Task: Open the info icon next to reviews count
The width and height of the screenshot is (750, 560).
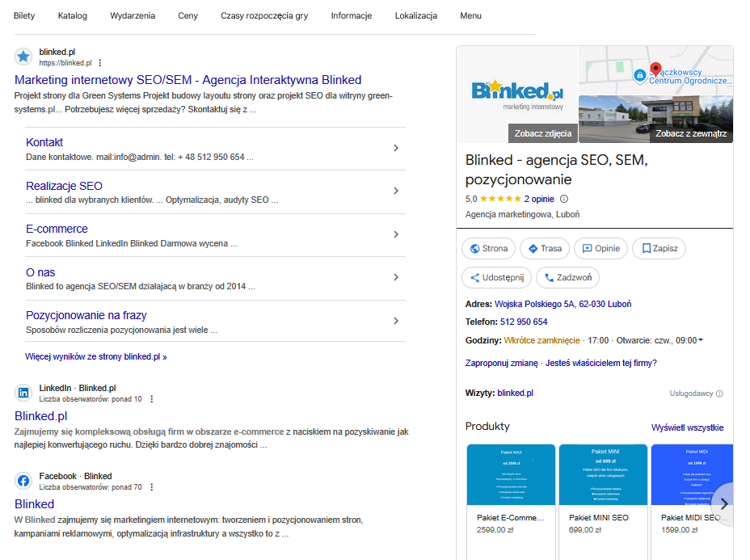Action: click(564, 199)
